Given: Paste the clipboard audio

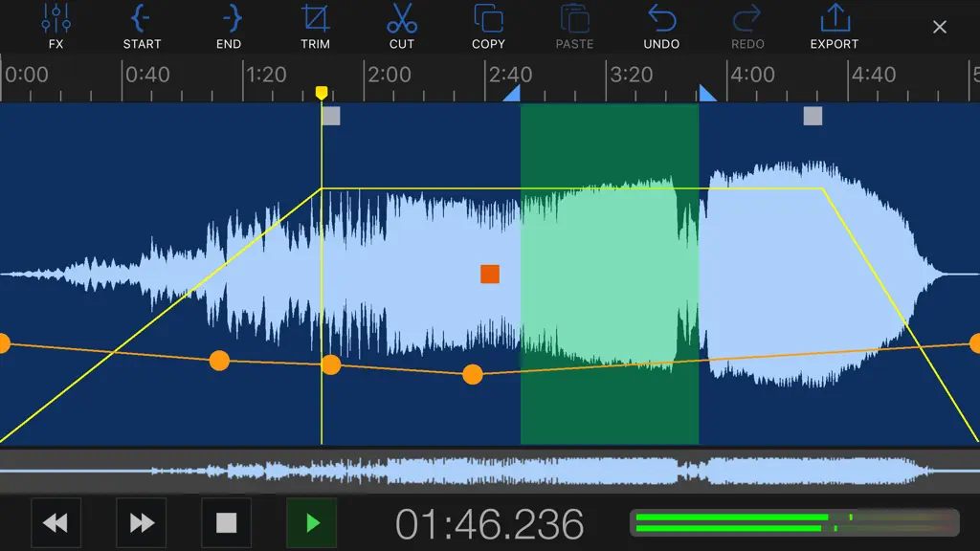Looking at the screenshot, I should (574, 27).
